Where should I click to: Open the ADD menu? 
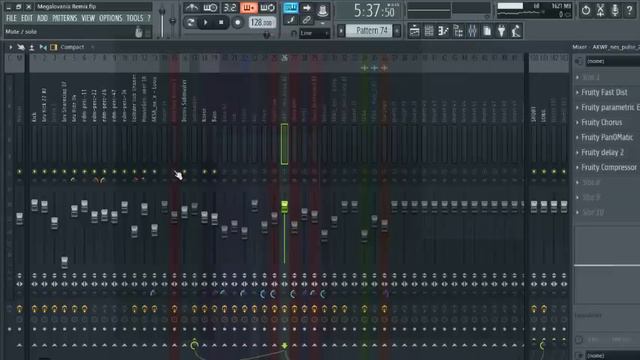pos(42,18)
